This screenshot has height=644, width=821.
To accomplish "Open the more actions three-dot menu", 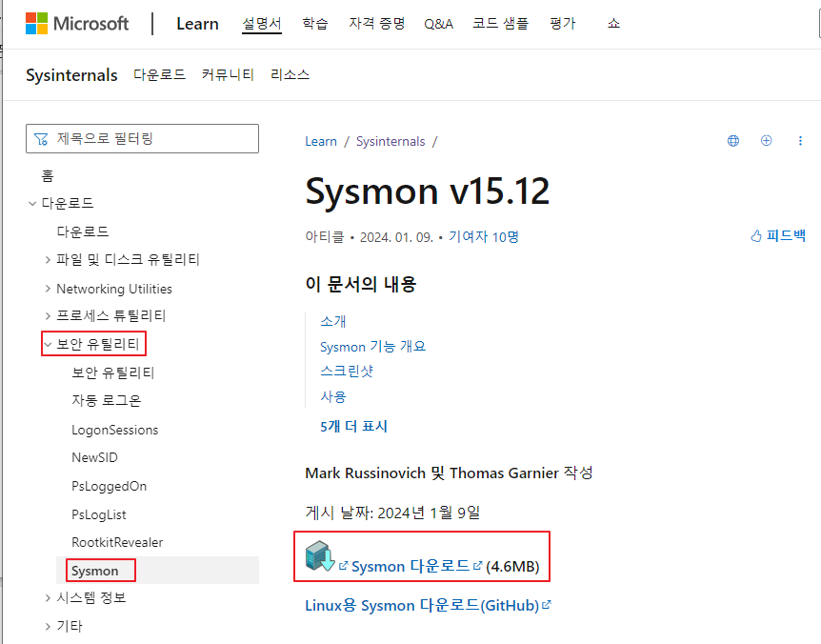I will 800,140.
